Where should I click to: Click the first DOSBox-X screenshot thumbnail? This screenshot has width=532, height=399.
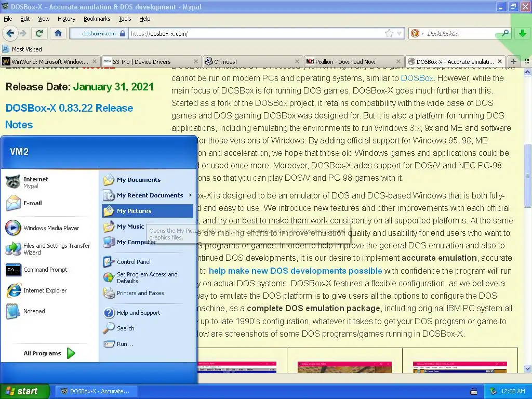coord(237,367)
